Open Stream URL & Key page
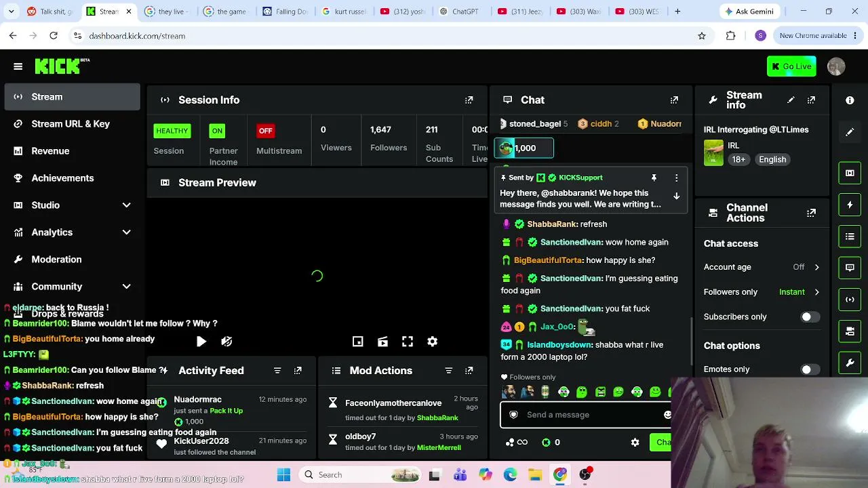The image size is (868, 488). 72,124
